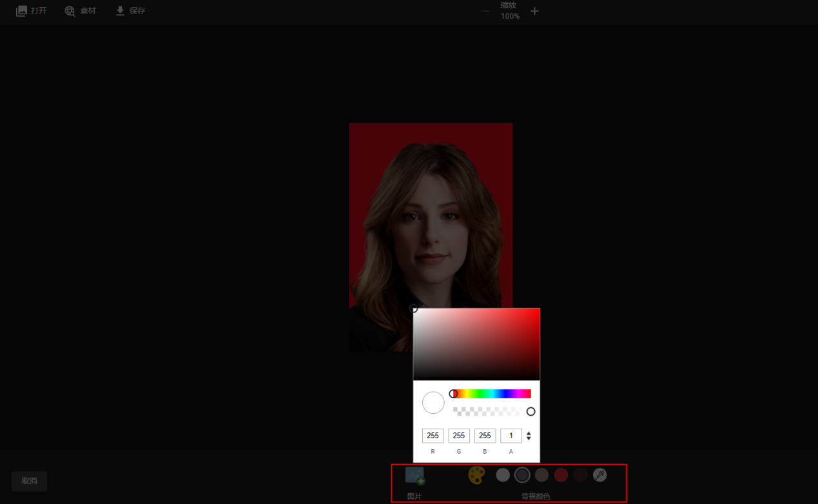Click the 背景颜色 label
This screenshot has height=504, width=818.
click(x=536, y=496)
